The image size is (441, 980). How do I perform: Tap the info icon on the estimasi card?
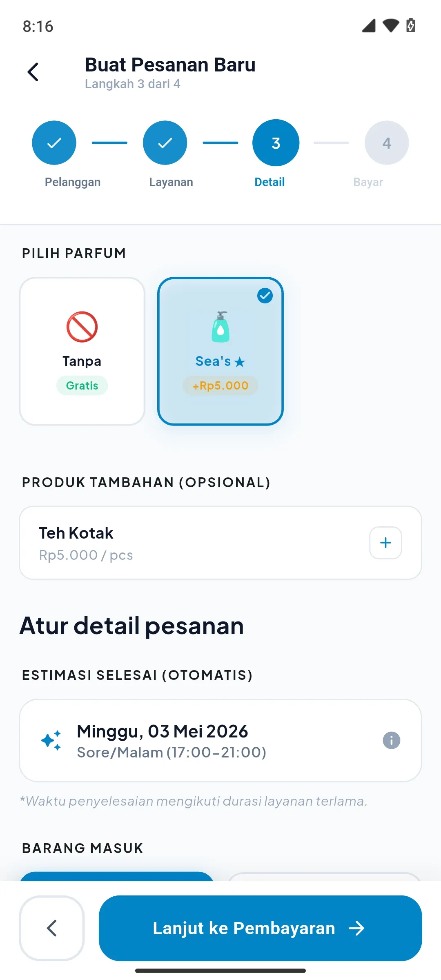[391, 740]
